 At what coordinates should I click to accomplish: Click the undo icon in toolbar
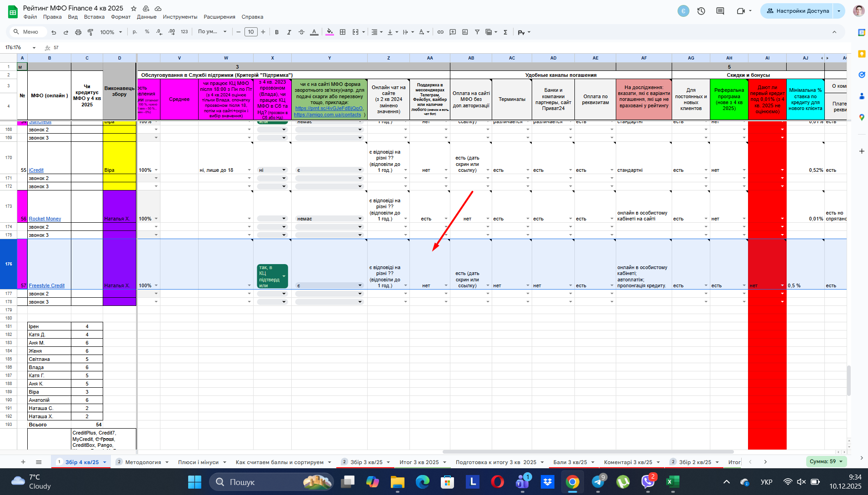pyautogui.click(x=54, y=32)
